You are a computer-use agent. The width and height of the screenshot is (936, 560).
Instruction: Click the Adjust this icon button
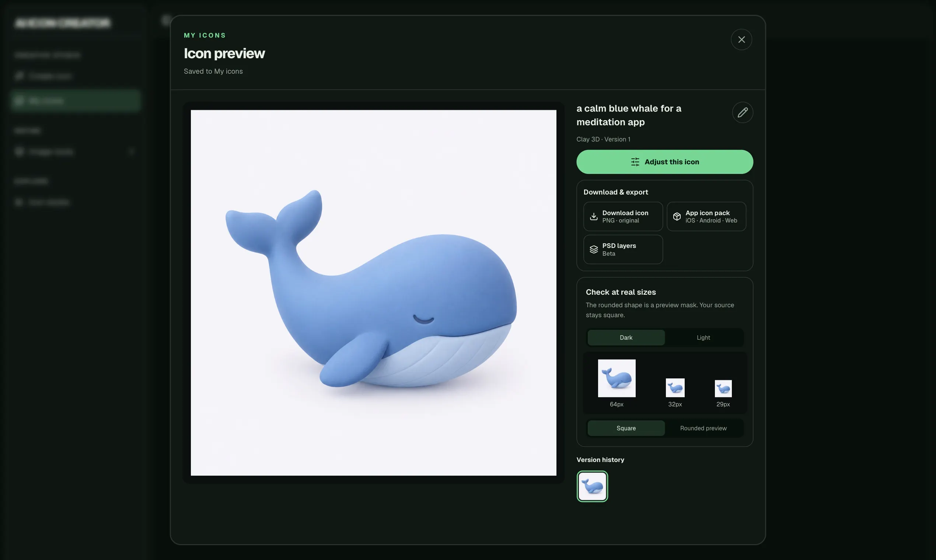(665, 162)
